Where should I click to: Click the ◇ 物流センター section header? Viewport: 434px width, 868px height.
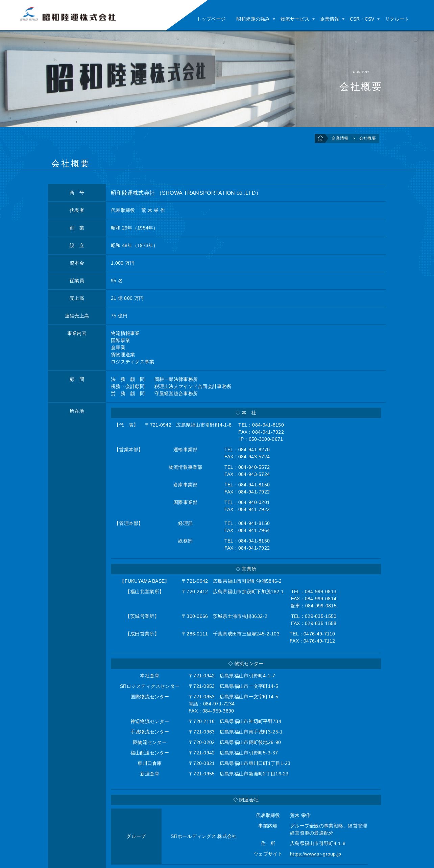246,664
